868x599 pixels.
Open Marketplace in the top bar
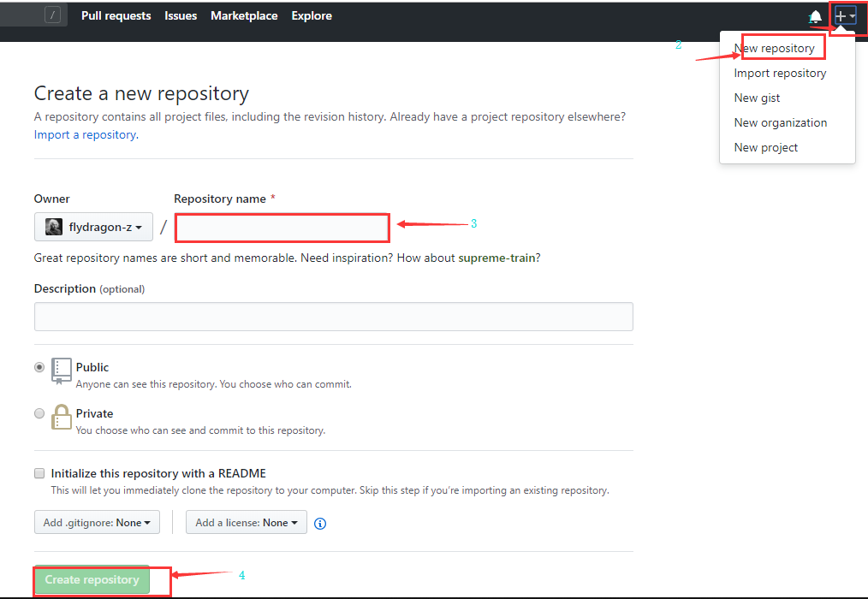point(244,16)
